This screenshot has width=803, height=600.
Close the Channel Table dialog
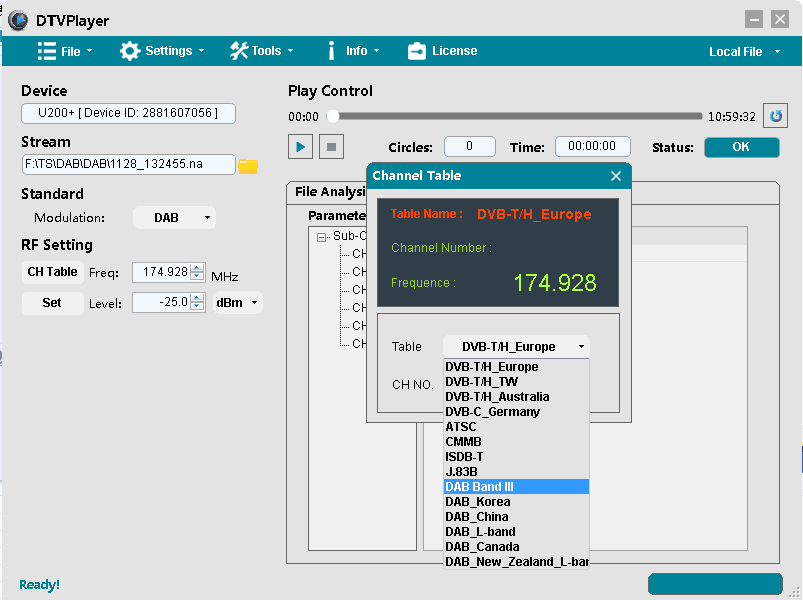click(616, 176)
